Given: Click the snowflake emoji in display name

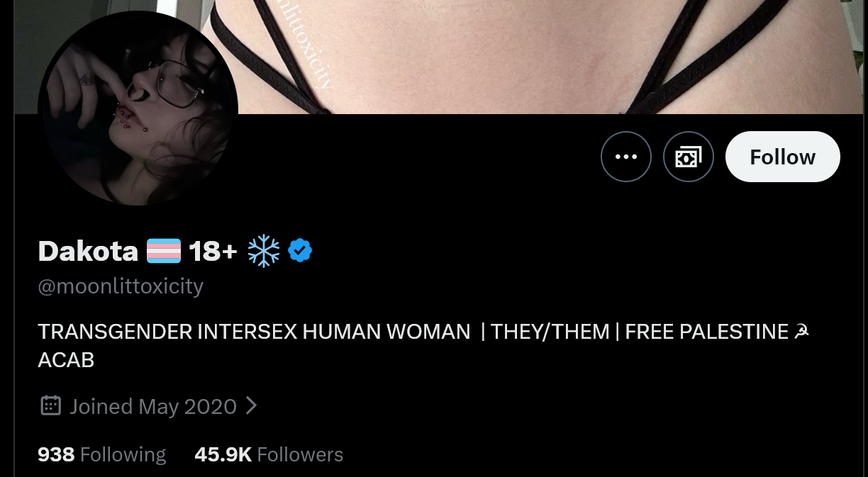Looking at the screenshot, I should [x=264, y=251].
